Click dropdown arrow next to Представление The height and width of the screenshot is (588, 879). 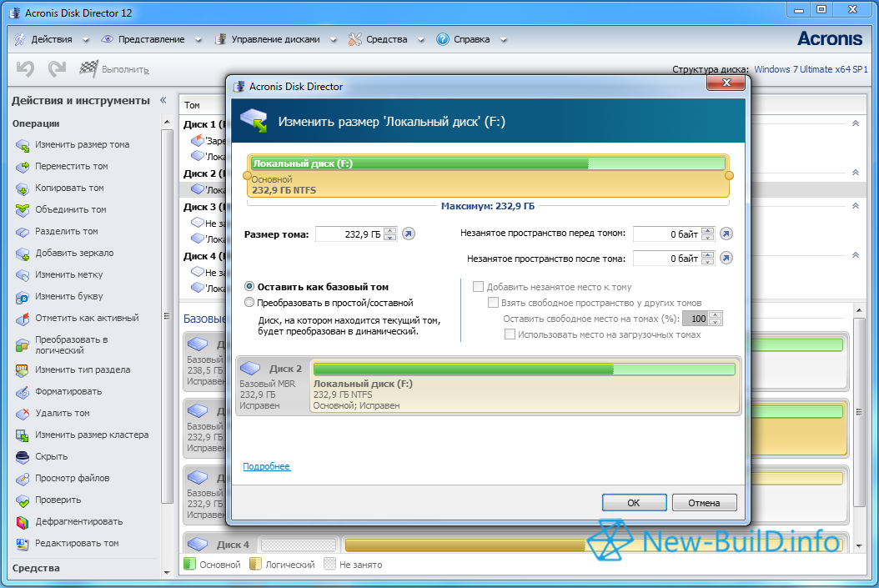[198, 40]
